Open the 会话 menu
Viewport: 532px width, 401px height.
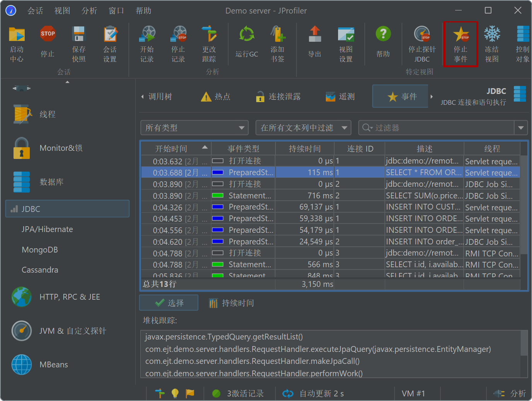[x=36, y=11]
